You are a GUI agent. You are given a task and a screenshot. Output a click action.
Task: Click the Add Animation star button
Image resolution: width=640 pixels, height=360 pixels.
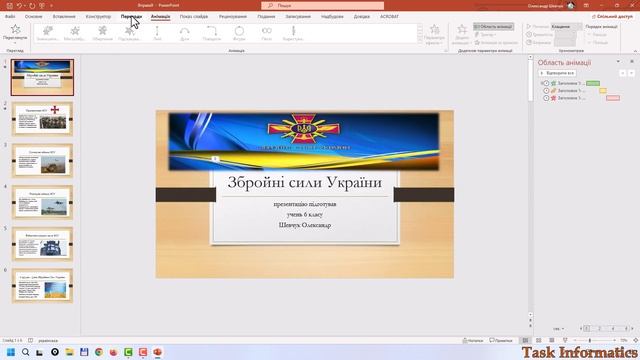point(462,34)
